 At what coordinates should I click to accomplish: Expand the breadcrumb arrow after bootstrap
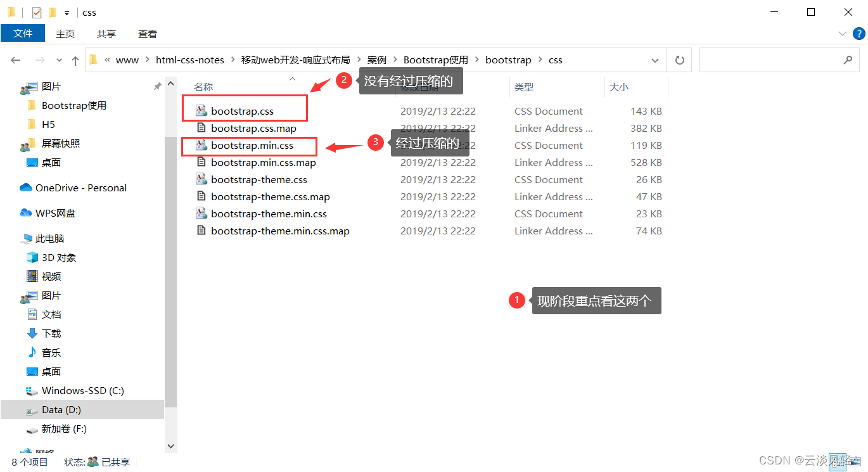click(x=540, y=60)
